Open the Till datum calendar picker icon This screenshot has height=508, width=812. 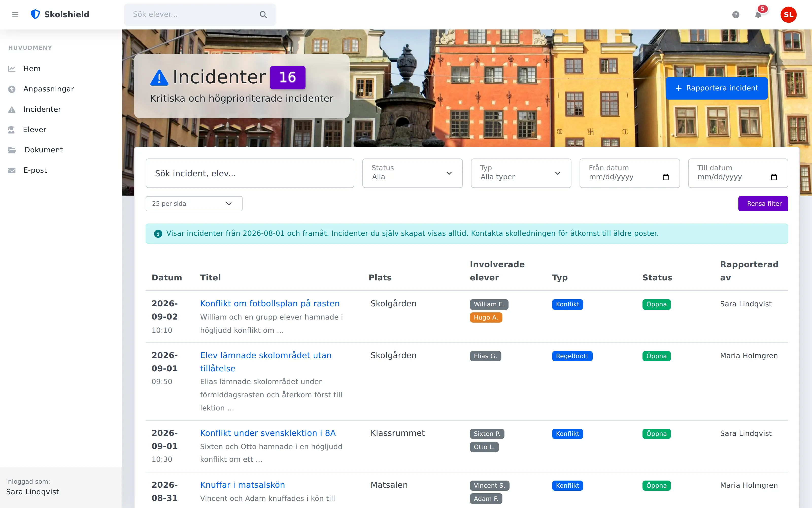774,177
